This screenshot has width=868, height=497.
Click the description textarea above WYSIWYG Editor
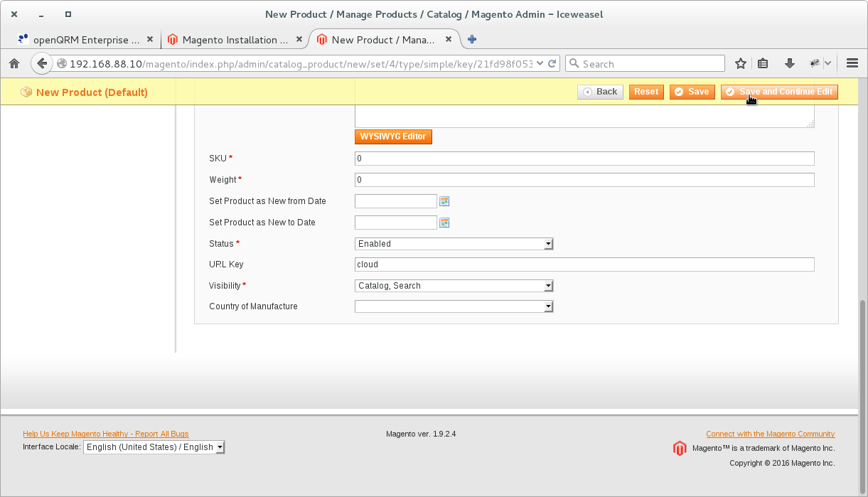click(x=584, y=117)
